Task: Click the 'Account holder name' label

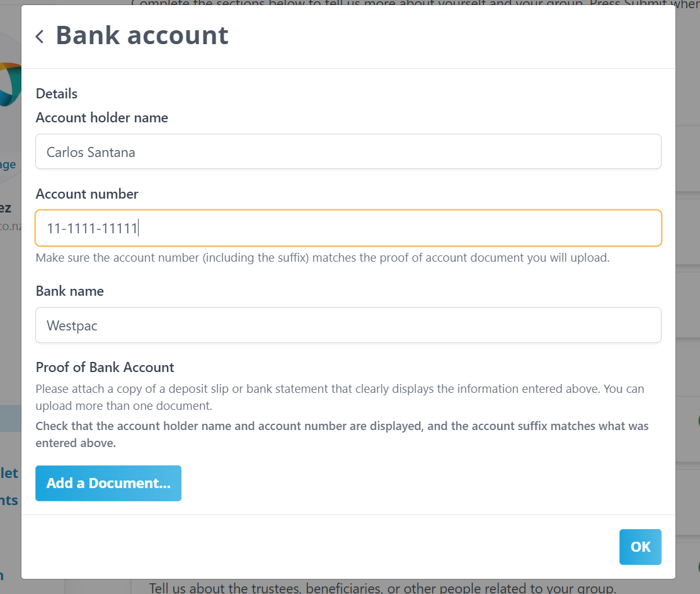Action: click(x=102, y=117)
